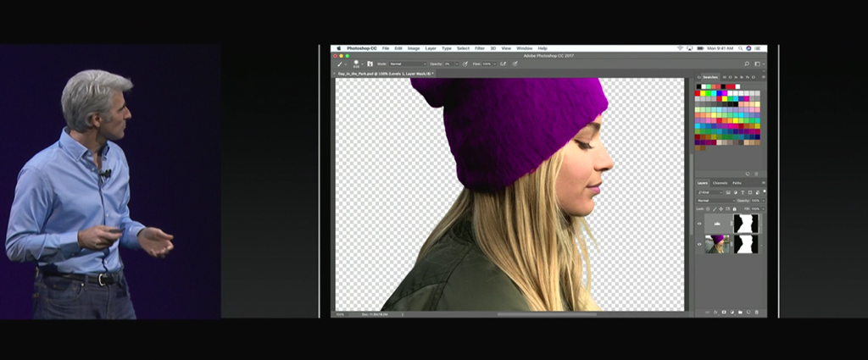The image size is (868, 360).
Task: Switch to the Paths tab
Action: pyautogui.click(x=737, y=183)
